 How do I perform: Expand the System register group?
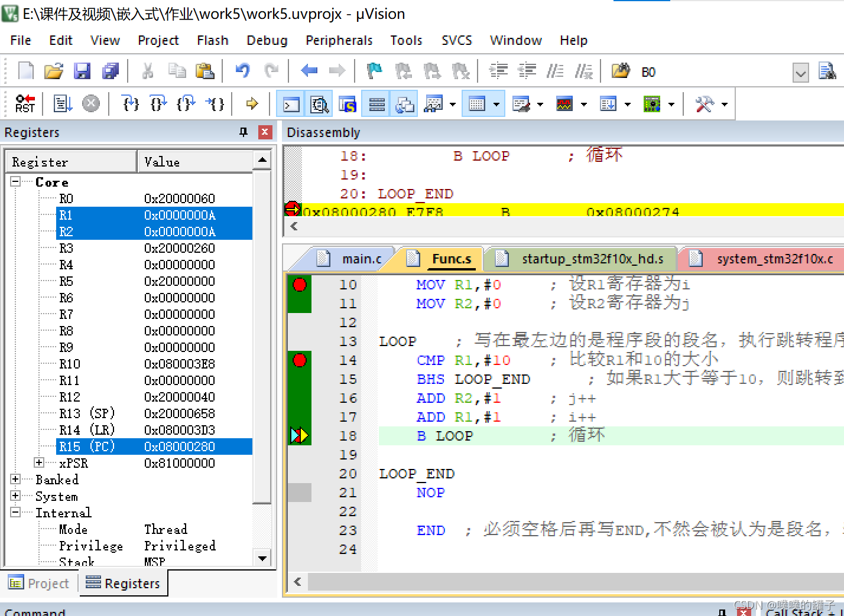(16, 496)
